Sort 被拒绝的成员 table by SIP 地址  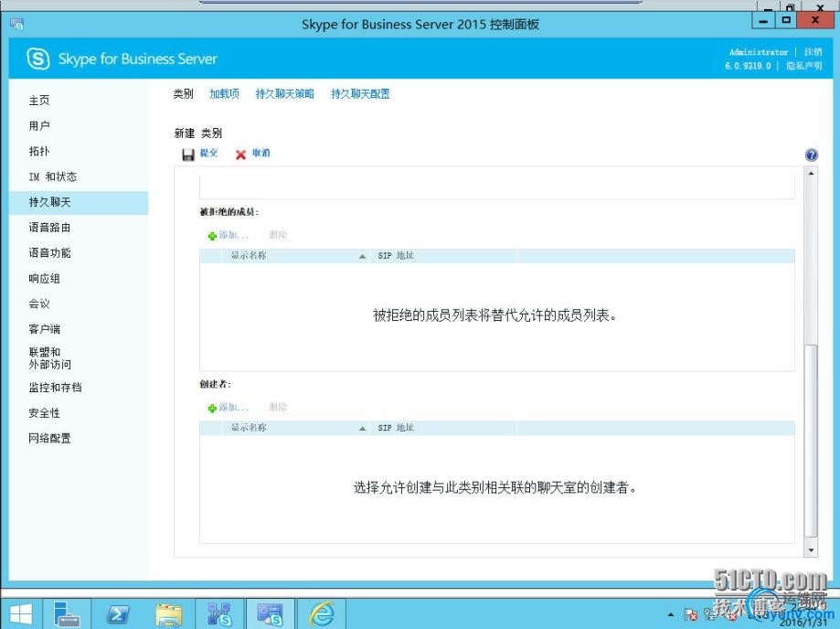click(x=396, y=256)
